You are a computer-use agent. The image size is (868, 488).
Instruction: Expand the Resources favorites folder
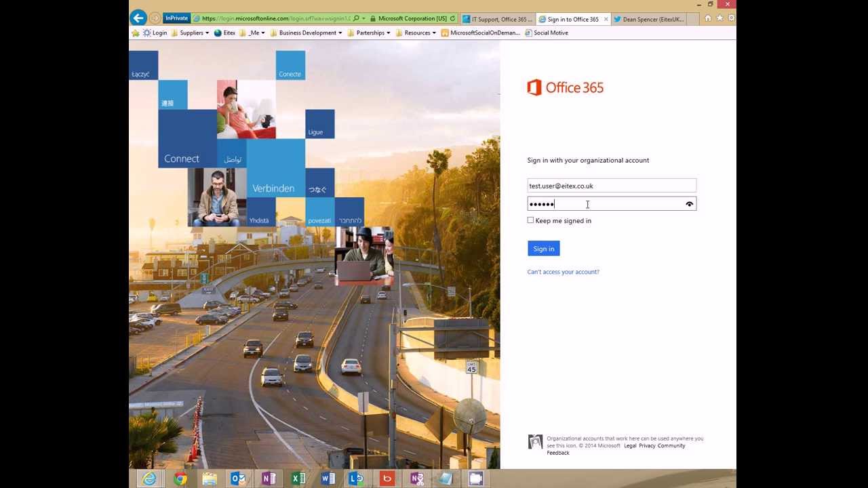click(416, 33)
